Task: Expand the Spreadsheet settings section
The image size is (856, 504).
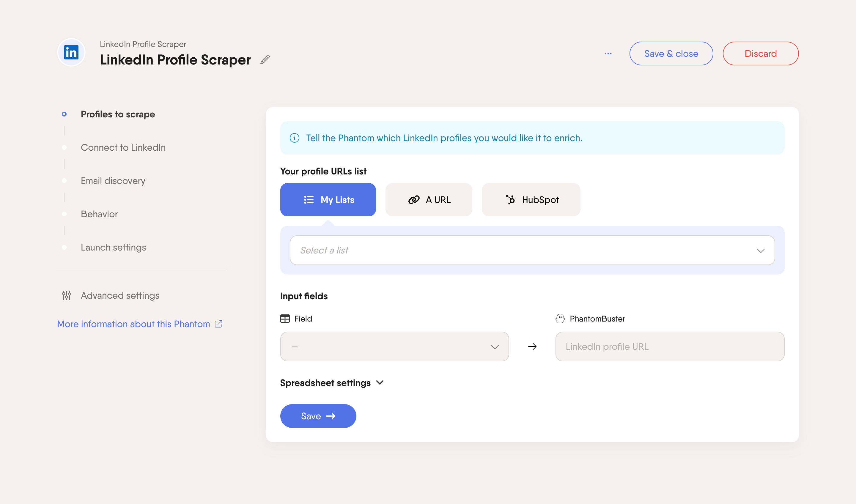Action: click(x=332, y=383)
